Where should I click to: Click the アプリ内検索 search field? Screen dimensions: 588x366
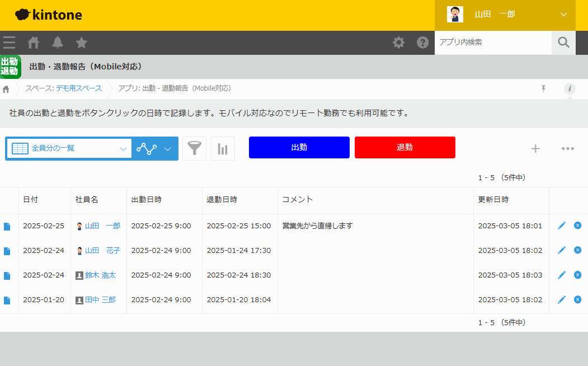coord(492,43)
